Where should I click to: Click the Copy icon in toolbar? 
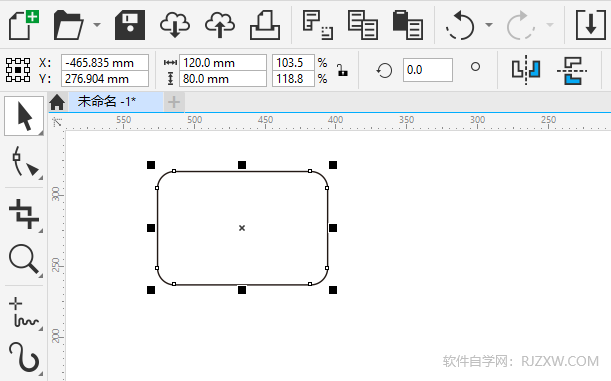(363, 25)
